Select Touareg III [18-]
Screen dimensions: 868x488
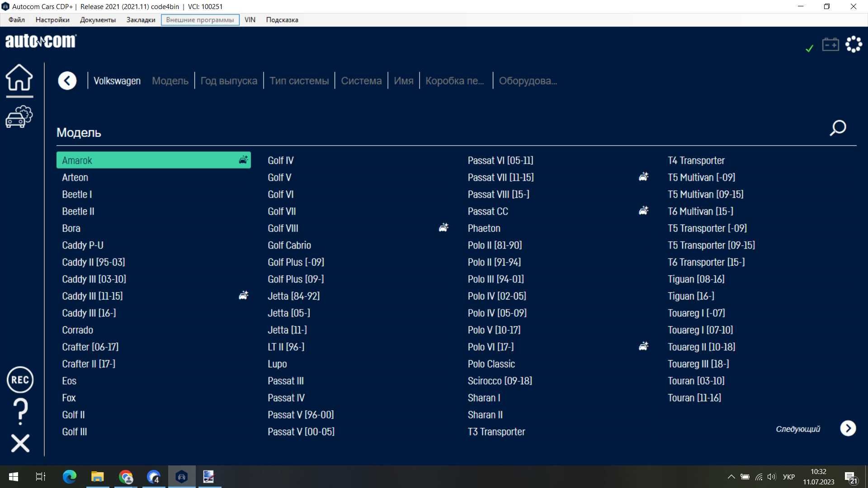tap(698, 364)
